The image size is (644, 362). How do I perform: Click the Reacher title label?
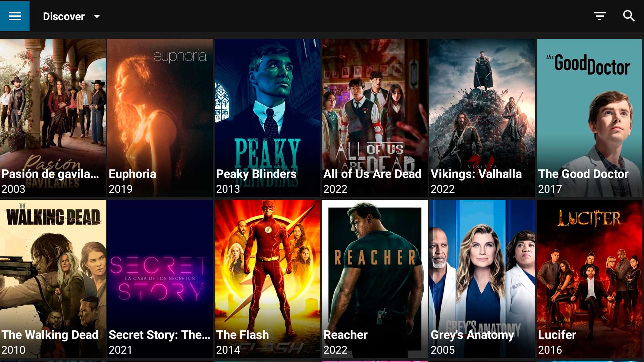click(x=345, y=335)
